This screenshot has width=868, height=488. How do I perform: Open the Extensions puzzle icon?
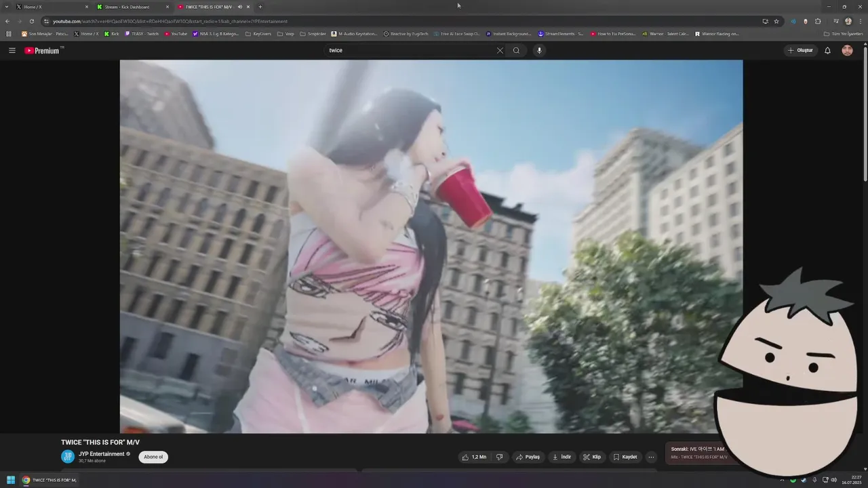click(x=818, y=21)
